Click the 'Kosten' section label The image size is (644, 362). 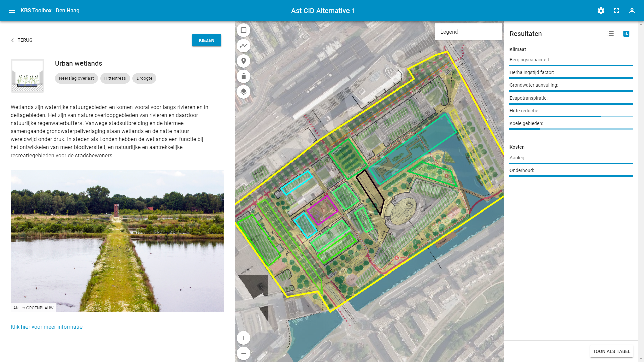[517, 147]
